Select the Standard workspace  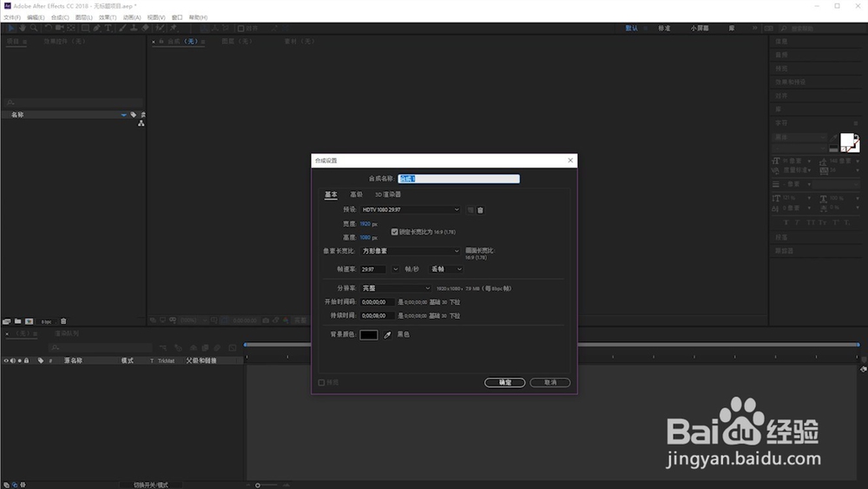(664, 29)
